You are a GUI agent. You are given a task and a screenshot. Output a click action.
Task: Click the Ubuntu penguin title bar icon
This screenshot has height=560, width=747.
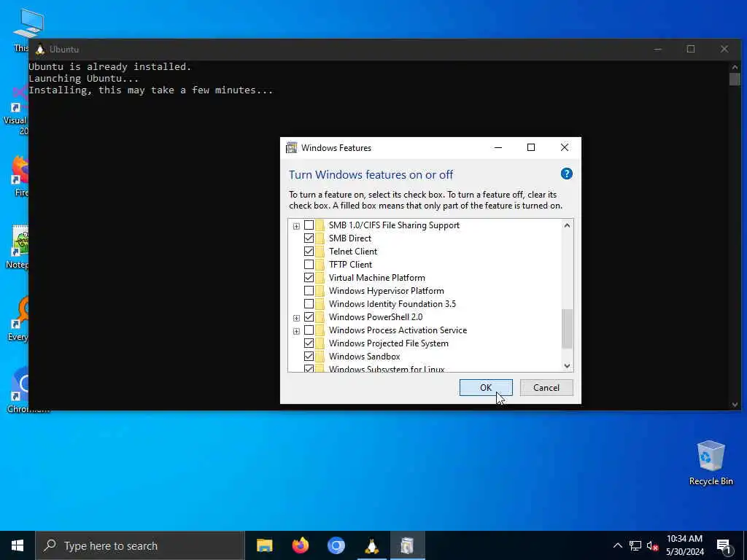(40, 49)
